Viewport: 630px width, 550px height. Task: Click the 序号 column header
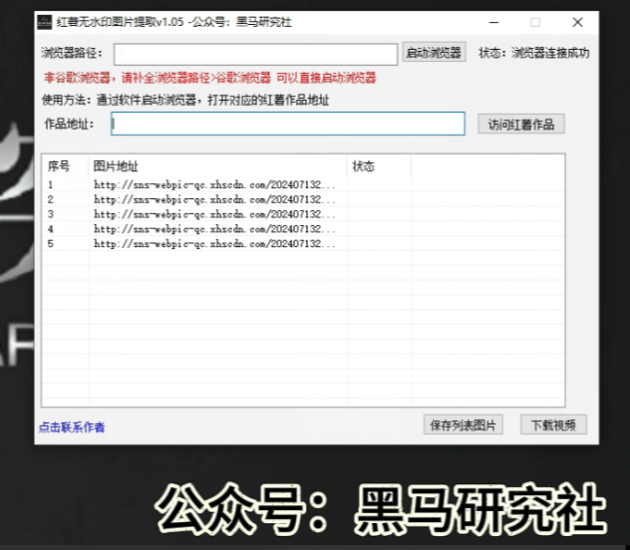[65, 166]
